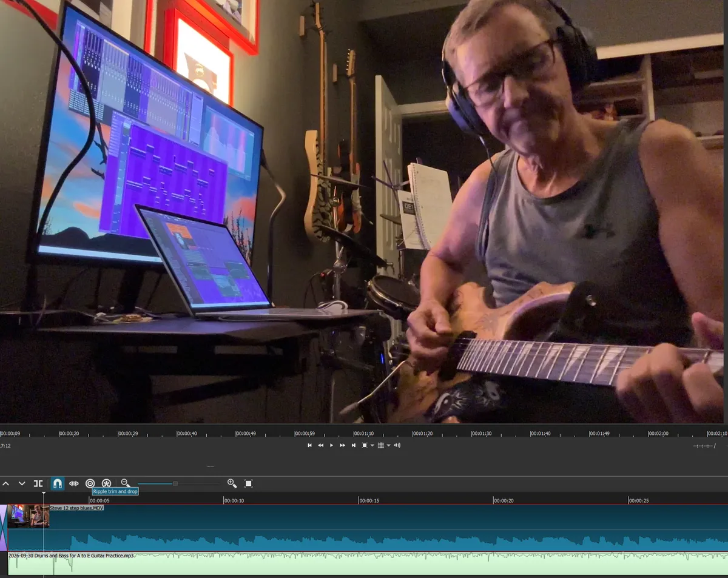Play the video preview

(x=331, y=445)
